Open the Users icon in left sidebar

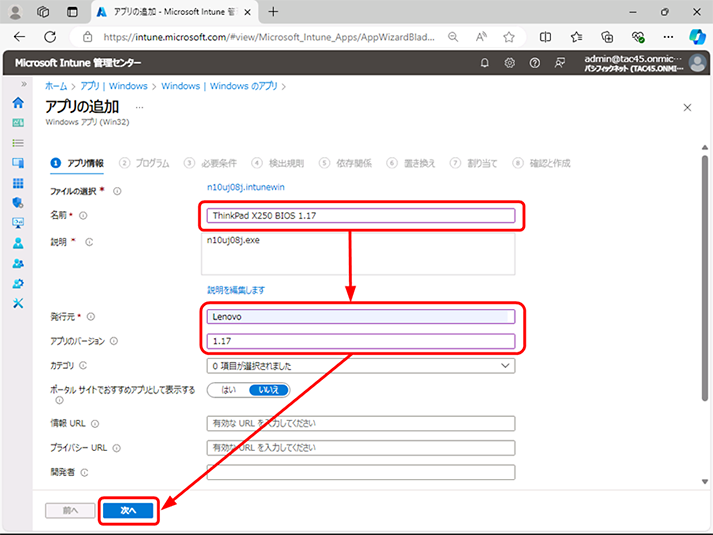[x=18, y=243]
